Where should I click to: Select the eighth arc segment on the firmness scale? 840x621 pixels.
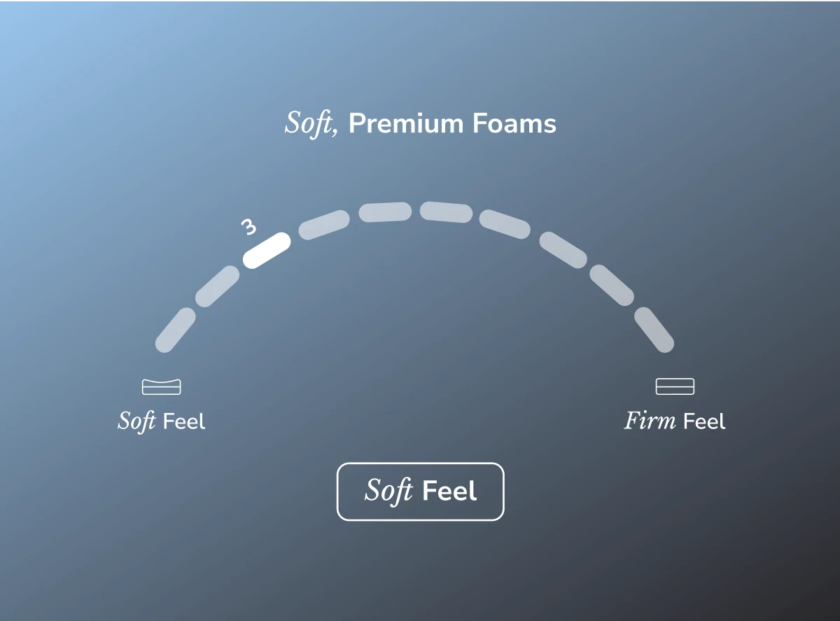point(563,250)
